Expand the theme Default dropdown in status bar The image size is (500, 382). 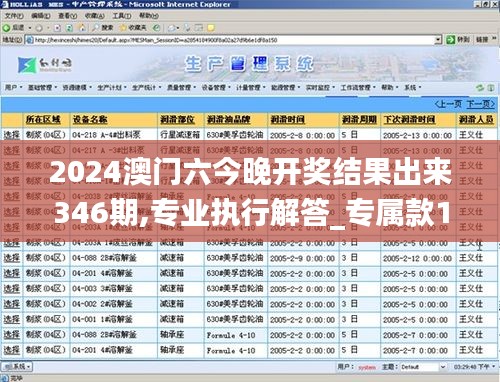click(x=443, y=367)
